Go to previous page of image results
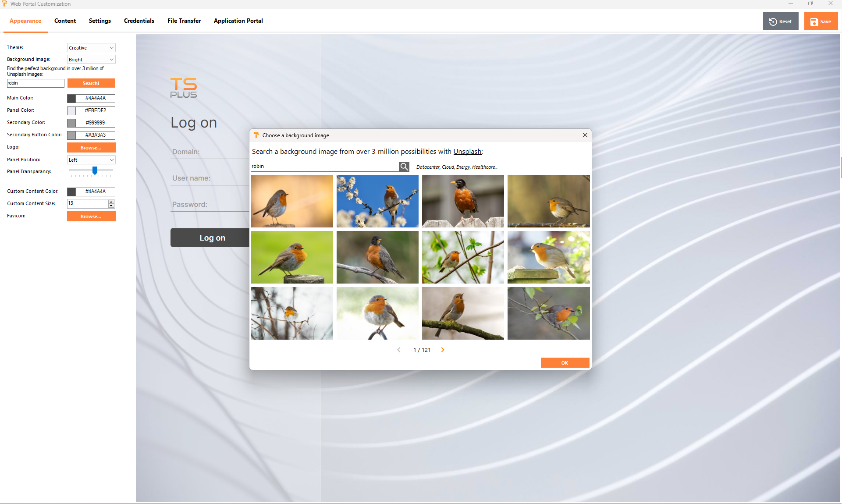This screenshot has width=842, height=504. [x=399, y=350]
